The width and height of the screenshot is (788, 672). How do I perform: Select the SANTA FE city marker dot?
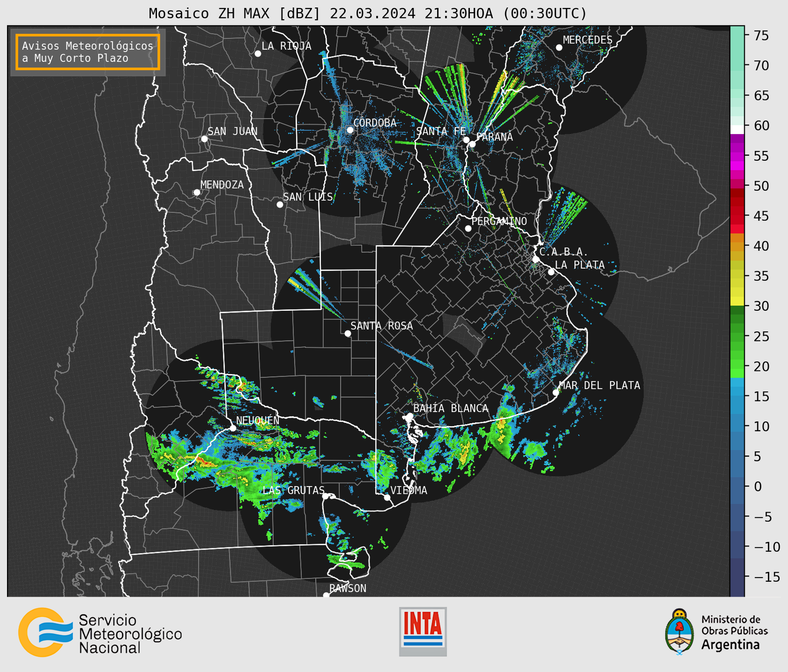(x=466, y=140)
